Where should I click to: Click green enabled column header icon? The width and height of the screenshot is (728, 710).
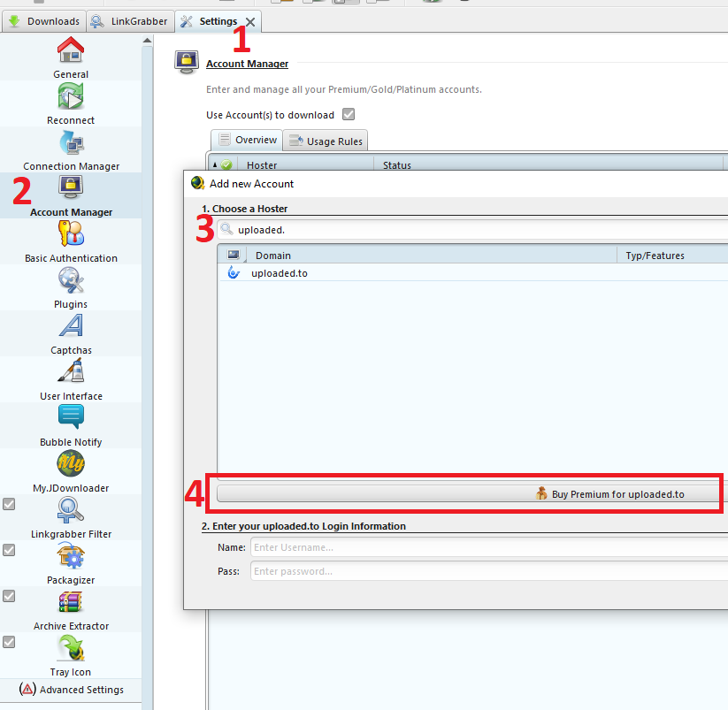tap(226, 164)
